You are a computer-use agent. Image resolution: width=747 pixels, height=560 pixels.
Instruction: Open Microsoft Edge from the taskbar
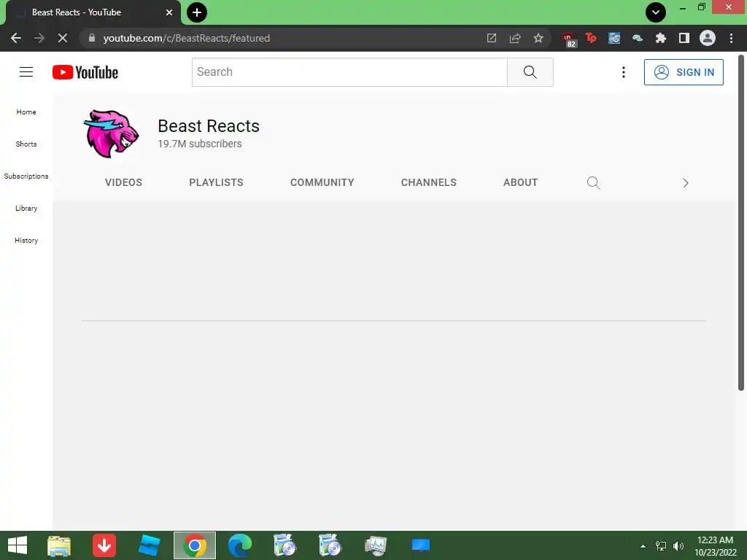(239, 545)
